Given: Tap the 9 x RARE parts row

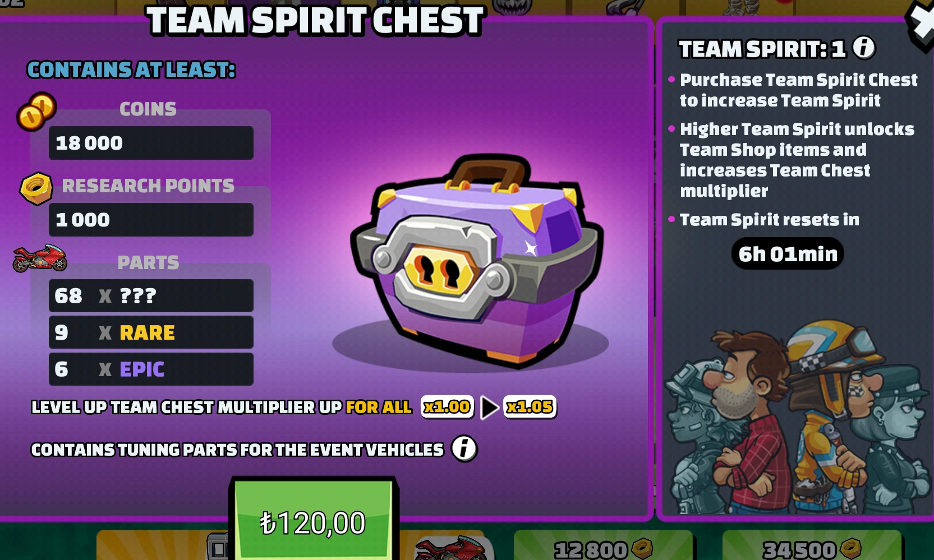Looking at the screenshot, I should [151, 332].
